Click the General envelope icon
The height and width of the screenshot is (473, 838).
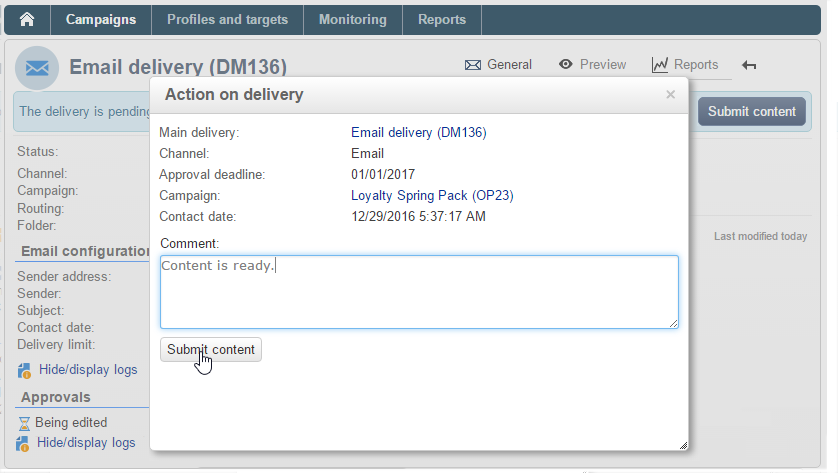[x=472, y=65]
